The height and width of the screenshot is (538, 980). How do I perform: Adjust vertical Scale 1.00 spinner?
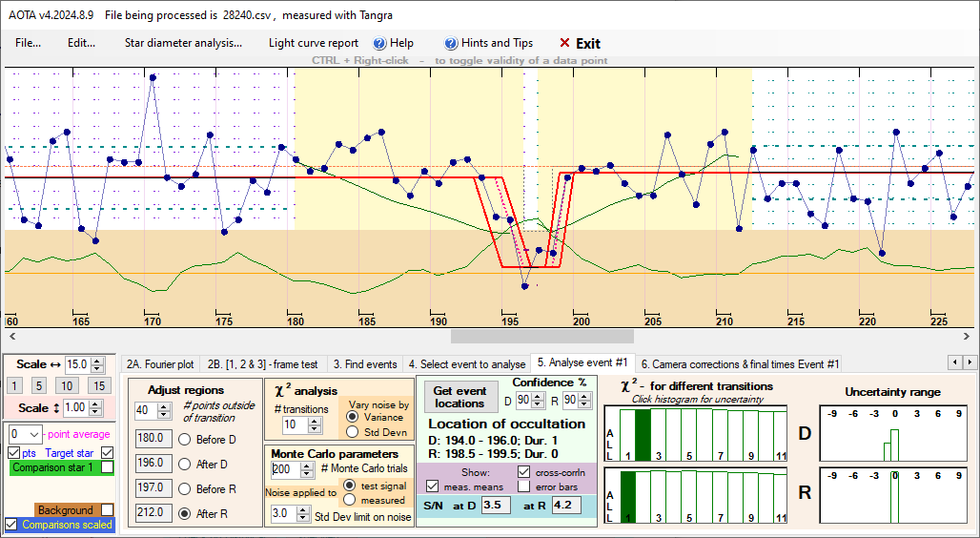tap(95, 408)
